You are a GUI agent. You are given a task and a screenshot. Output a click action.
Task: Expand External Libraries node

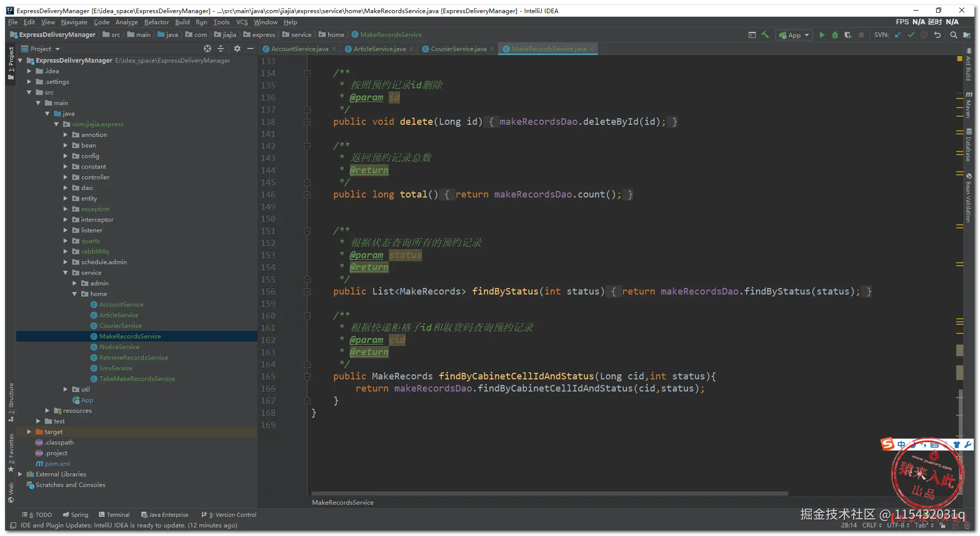click(20, 474)
